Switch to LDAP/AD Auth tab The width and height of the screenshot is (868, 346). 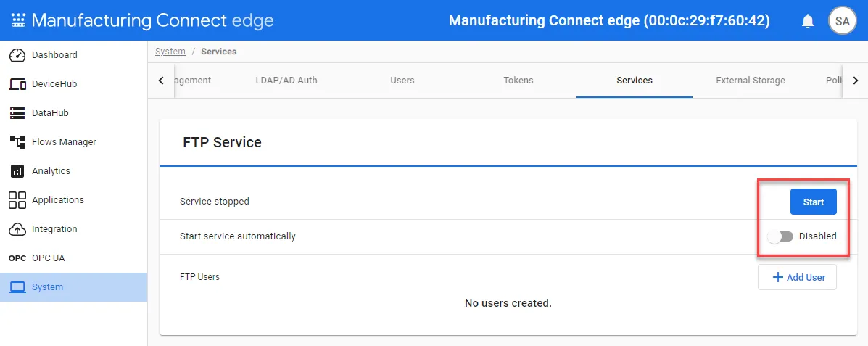pos(286,81)
